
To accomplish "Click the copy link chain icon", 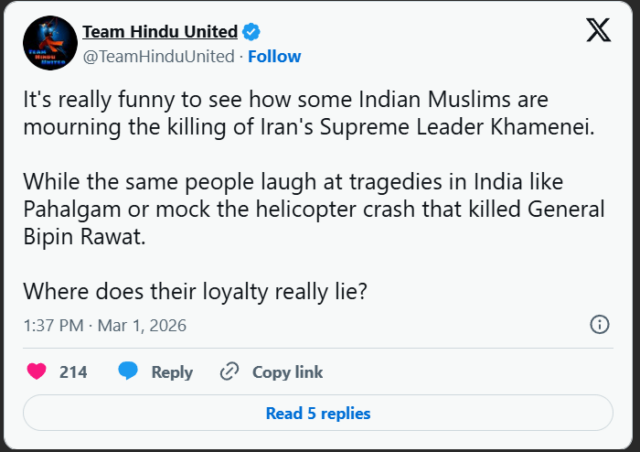I will pos(229,372).
